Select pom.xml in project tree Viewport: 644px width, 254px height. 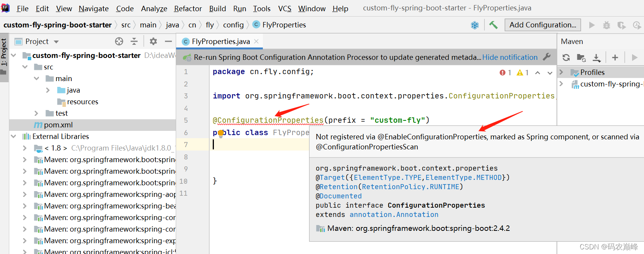58,125
